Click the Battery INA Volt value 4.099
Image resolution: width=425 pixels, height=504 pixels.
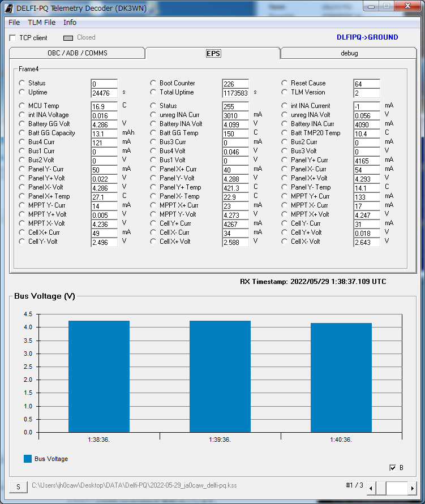[235, 124]
